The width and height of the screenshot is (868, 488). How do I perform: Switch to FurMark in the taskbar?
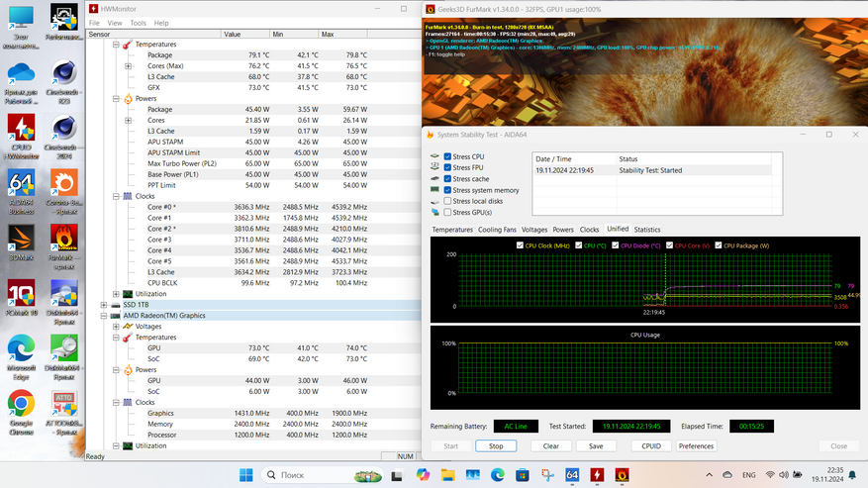coord(622,475)
